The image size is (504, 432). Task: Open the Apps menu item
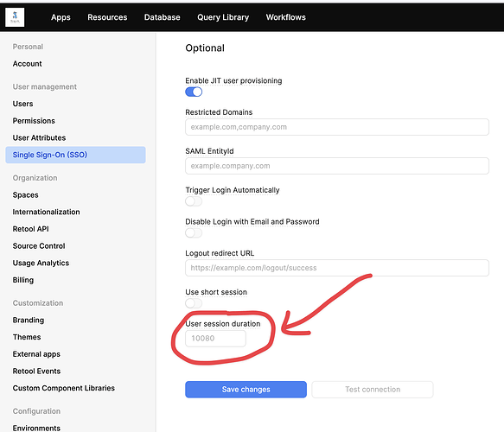[x=61, y=17]
